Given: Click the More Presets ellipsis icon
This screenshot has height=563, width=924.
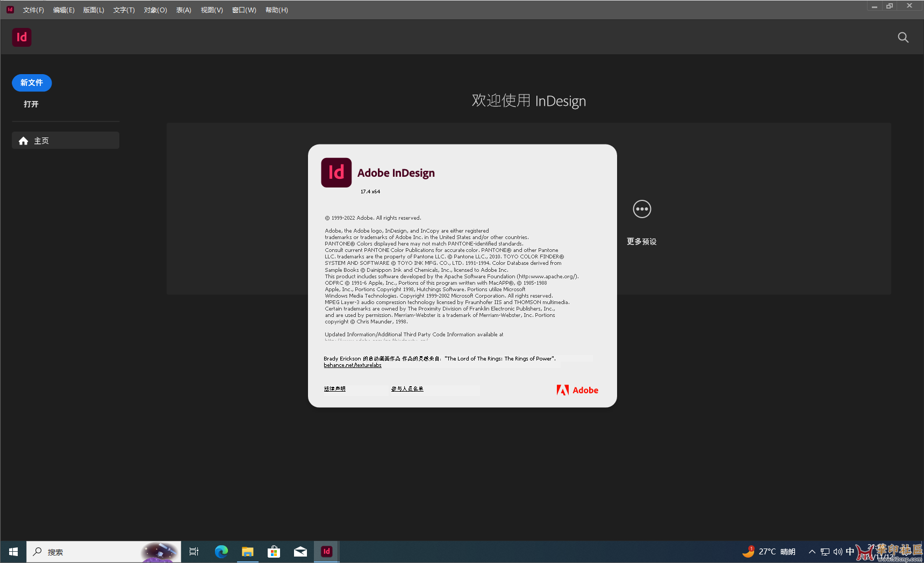Looking at the screenshot, I should (642, 209).
